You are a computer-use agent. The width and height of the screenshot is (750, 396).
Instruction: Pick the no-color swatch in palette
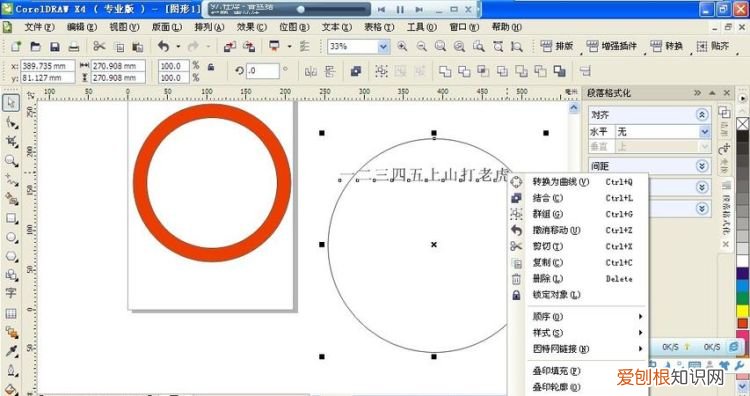[742, 124]
